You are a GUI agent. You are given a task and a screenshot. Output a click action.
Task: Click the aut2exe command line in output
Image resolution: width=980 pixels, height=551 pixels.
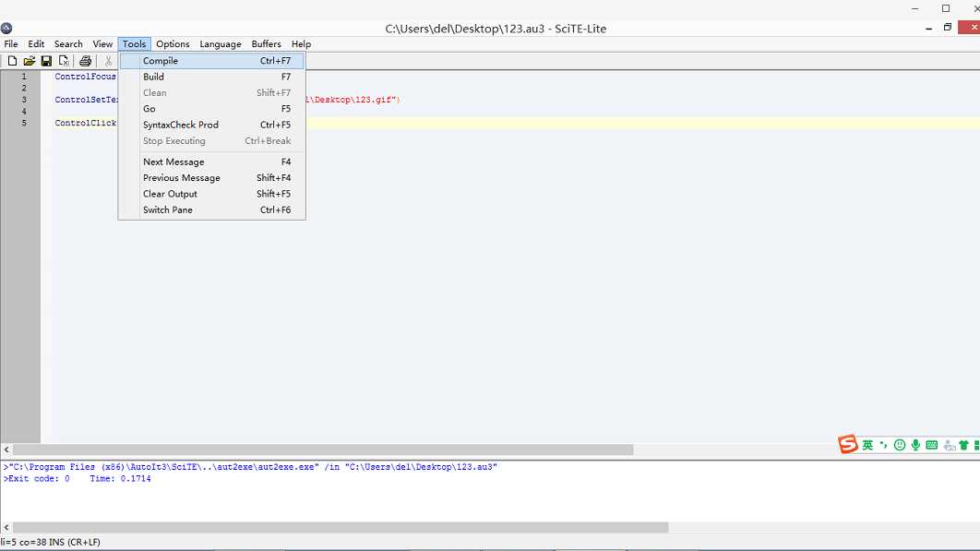250,467
